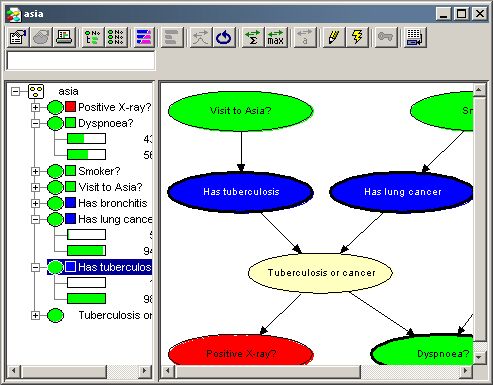Click the red swatch beside Positive X-ray?
Viewport: 493px width, 385px height.
tap(70, 107)
